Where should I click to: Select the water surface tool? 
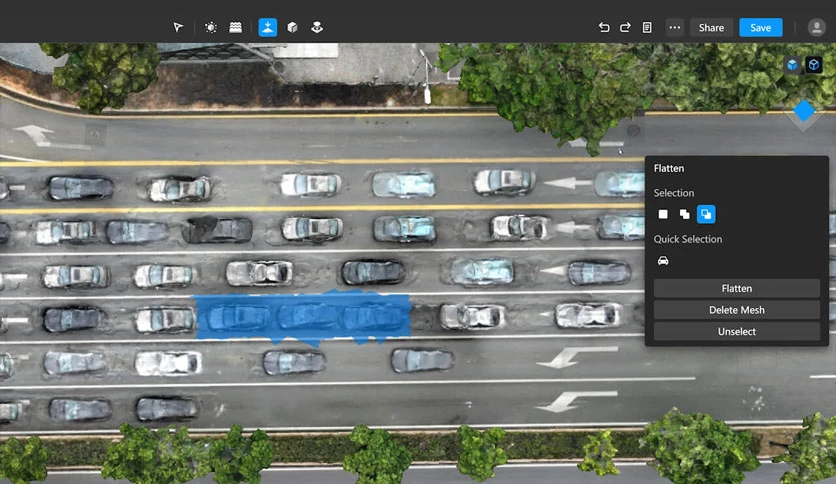[235, 27]
